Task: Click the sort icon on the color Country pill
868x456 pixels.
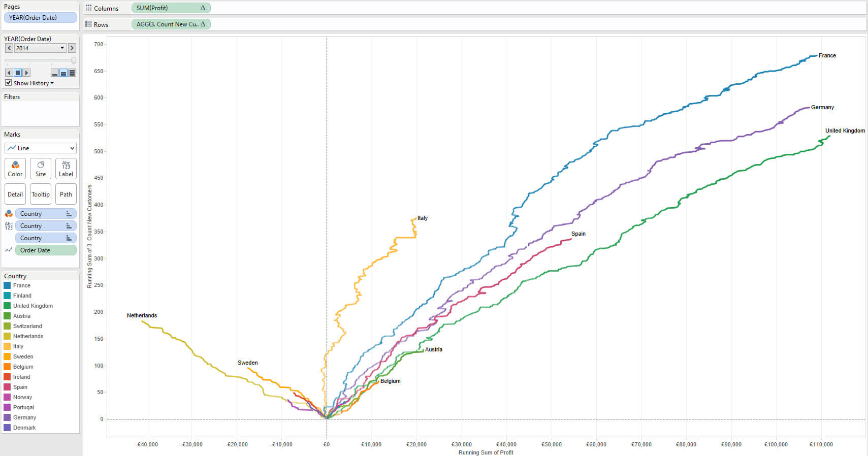Action: tap(69, 214)
